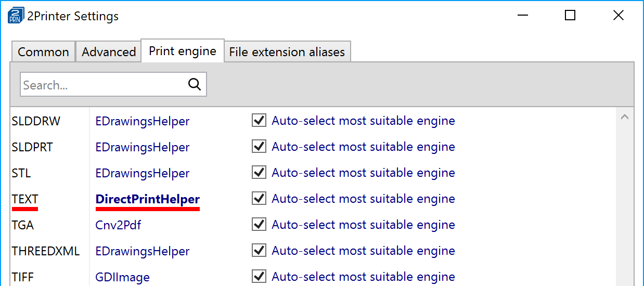Close the 2Printer Settings window

pos(619,16)
